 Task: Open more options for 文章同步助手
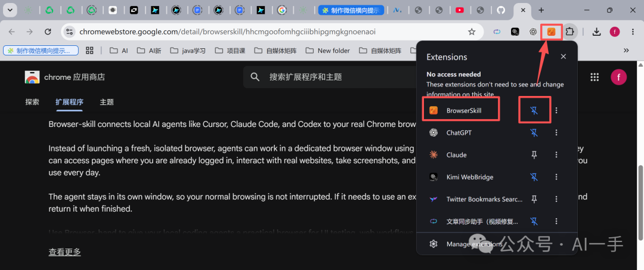point(556,221)
